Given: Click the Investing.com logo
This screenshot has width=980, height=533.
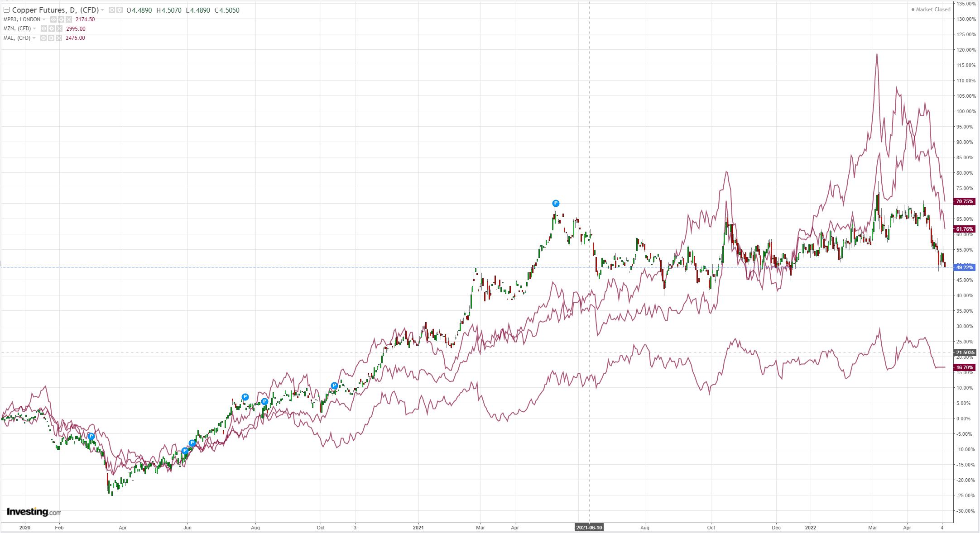Looking at the screenshot, I should pyautogui.click(x=34, y=512).
